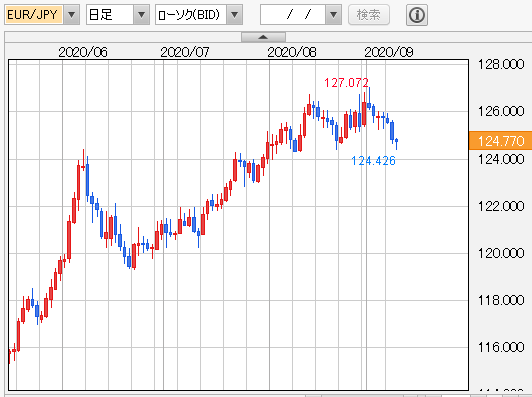Click the 2020/07 date axis label
Image resolution: width=532 pixels, height=397 pixels.
[185, 52]
